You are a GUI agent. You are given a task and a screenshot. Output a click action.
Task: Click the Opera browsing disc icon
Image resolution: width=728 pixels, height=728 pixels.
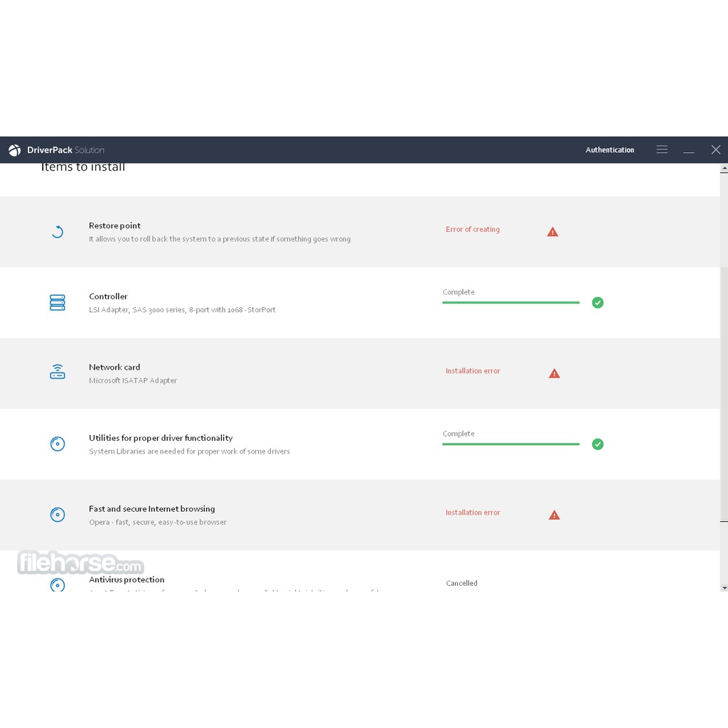pyautogui.click(x=58, y=515)
